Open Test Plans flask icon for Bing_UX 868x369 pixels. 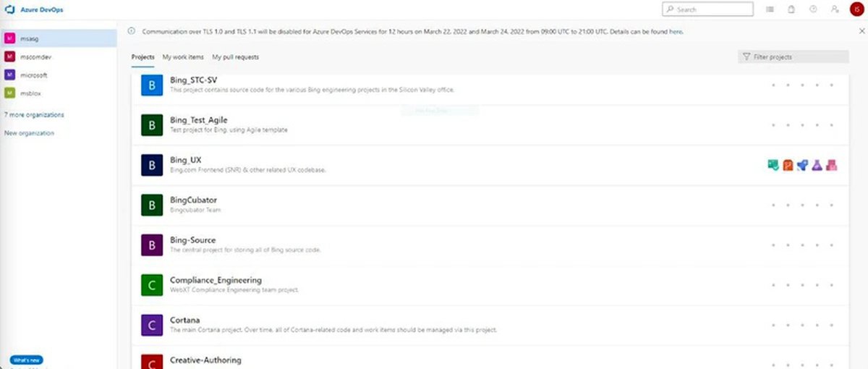point(817,166)
